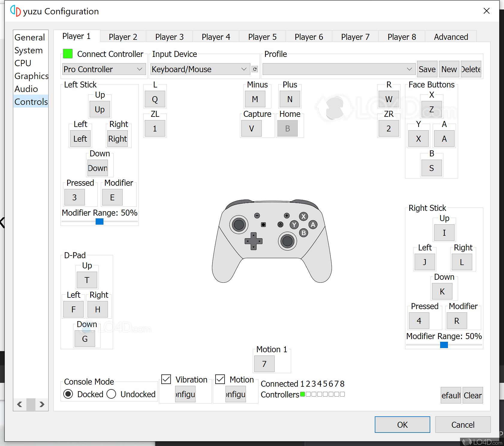This screenshot has height=446, width=504.
Task: Select Controls in the sidebar list
Action: pyautogui.click(x=31, y=102)
